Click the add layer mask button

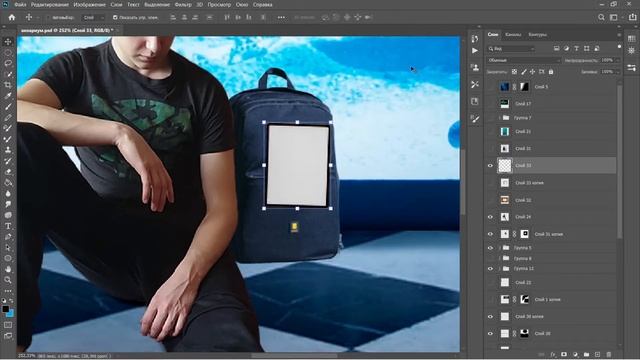pyautogui.click(x=564, y=355)
